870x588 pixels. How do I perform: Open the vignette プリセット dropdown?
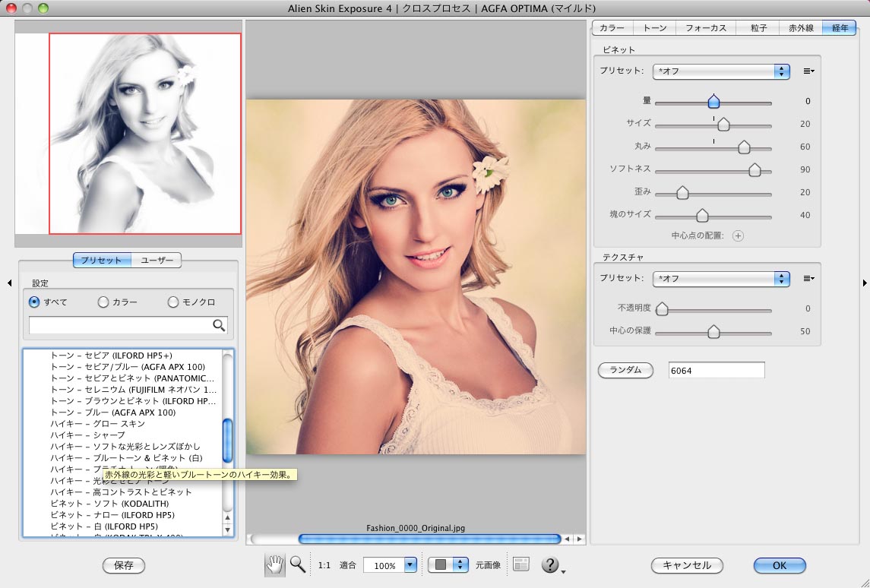[x=721, y=71]
